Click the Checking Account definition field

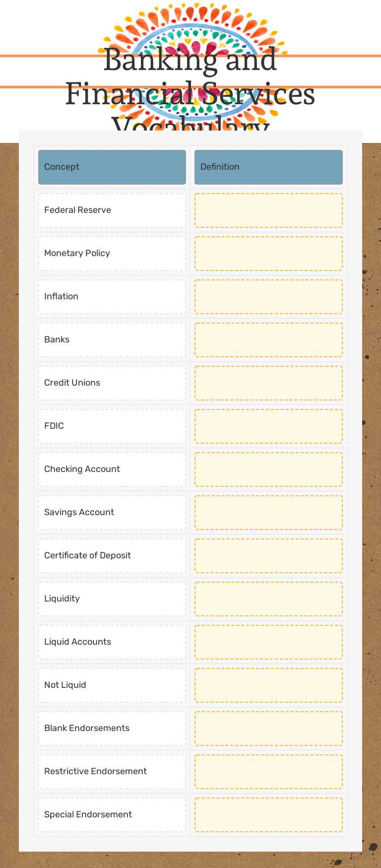click(268, 469)
